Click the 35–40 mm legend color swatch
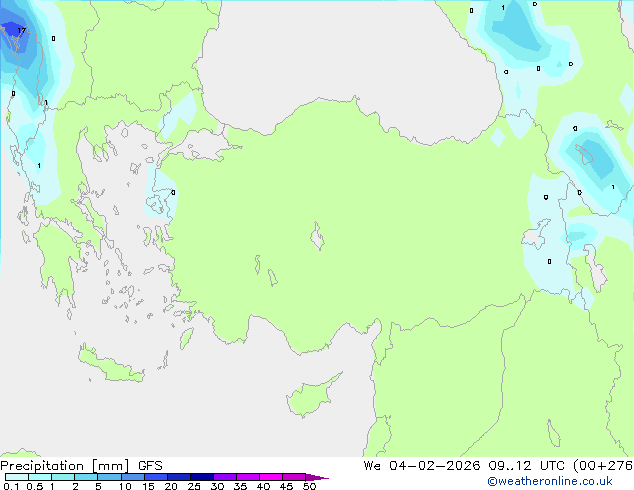634x490 pixels. tap(248, 477)
